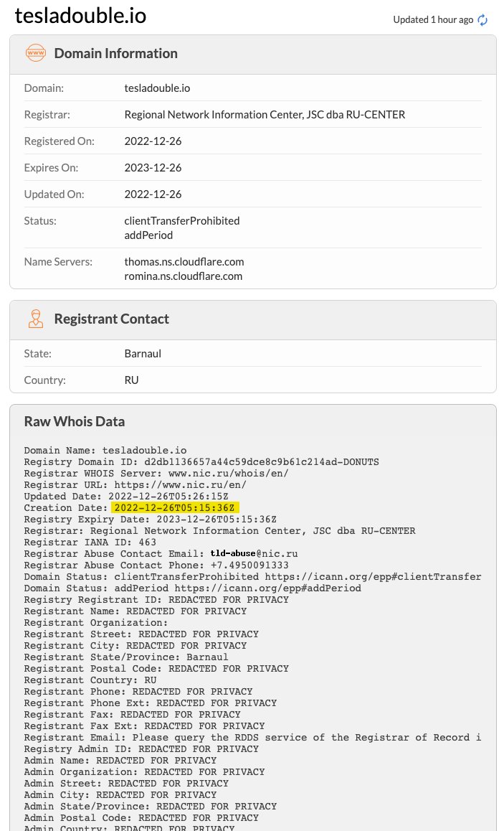Click the tld-abuse@nic.ru abuse email
This screenshot has width=504, height=831.
pos(254,553)
